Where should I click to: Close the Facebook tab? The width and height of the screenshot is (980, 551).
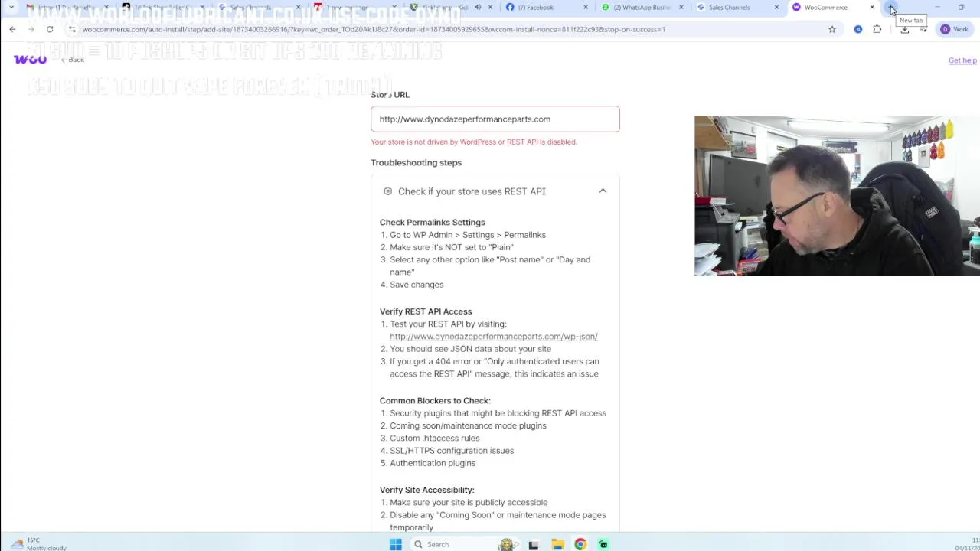[586, 8]
